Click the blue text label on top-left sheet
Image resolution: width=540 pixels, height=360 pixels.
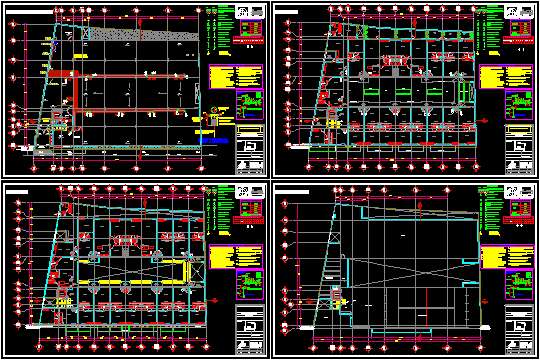pyautogui.click(x=214, y=141)
